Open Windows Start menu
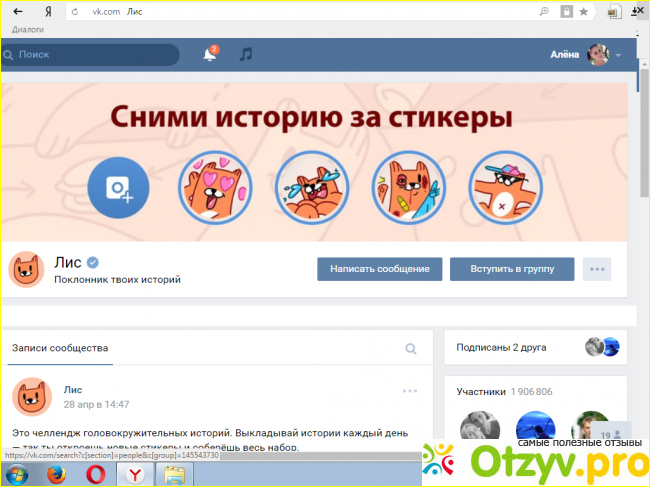This screenshot has width=650, height=487. tap(17, 475)
